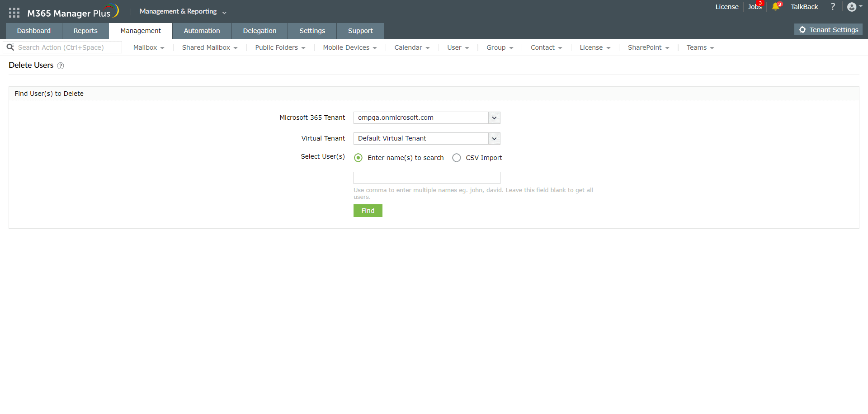The image size is (868, 414).
Task: Open Tenant Settings
Action: [828, 29]
